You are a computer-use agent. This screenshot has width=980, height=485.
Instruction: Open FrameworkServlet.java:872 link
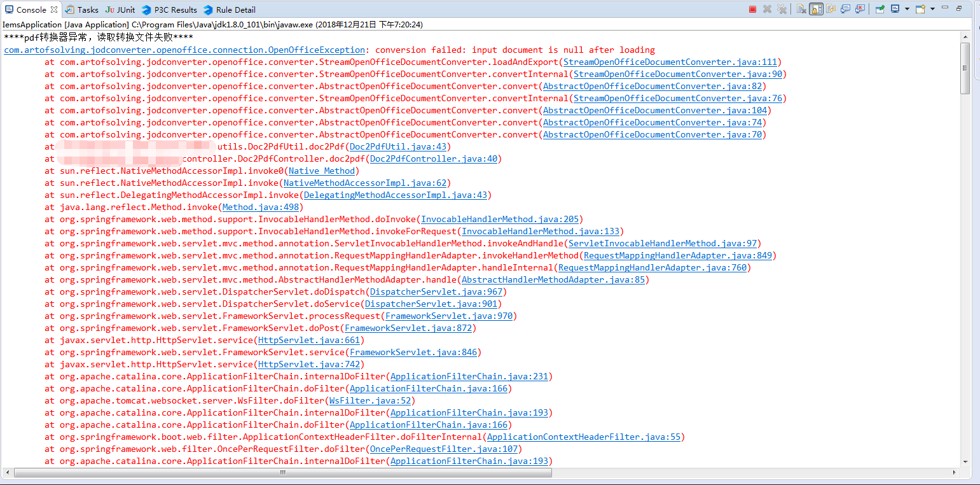pyautogui.click(x=408, y=328)
